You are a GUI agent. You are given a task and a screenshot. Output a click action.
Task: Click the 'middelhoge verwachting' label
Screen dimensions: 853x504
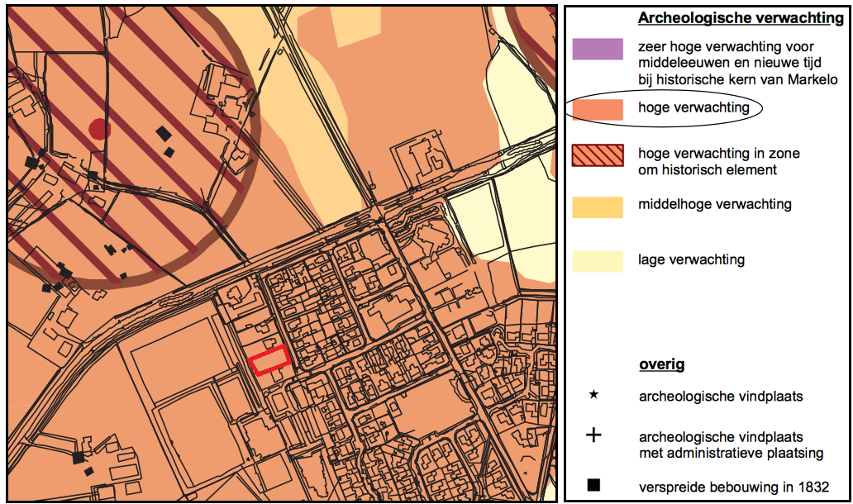715,204
